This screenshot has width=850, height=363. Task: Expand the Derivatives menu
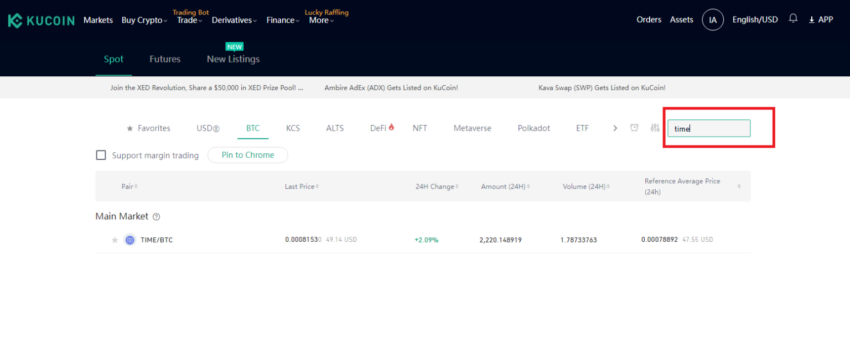point(234,20)
